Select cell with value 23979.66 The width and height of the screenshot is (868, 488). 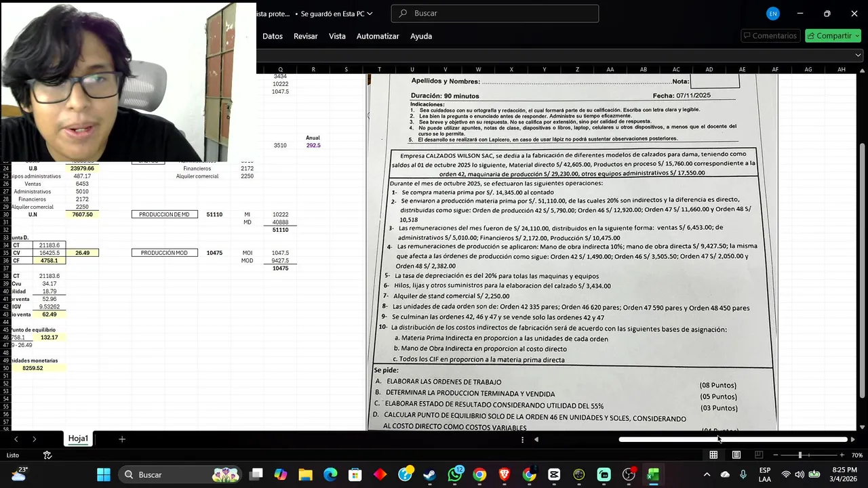click(x=82, y=168)
